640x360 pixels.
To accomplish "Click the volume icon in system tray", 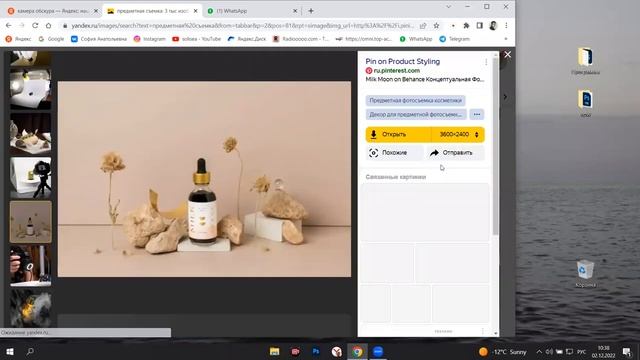I will (549, 352).
